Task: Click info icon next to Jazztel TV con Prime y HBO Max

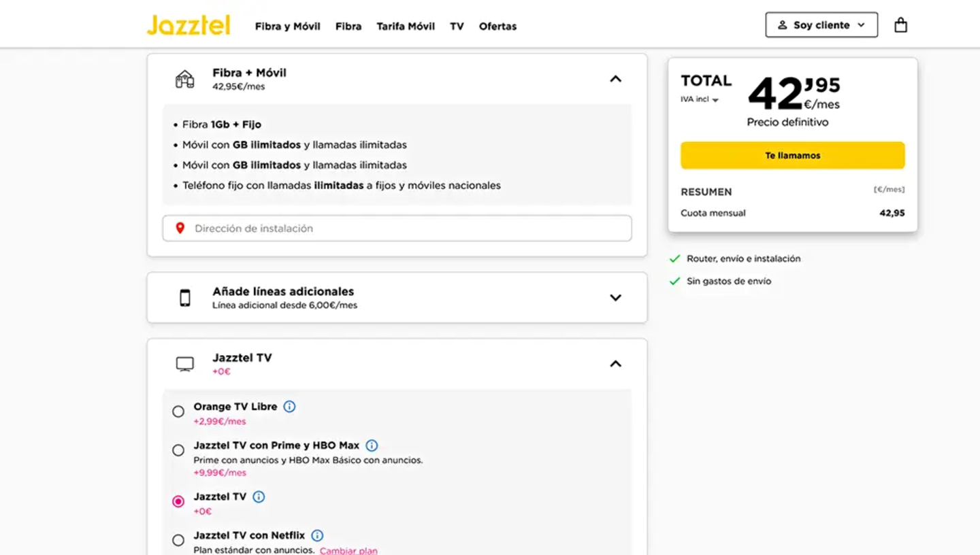Action: (372, 445)
